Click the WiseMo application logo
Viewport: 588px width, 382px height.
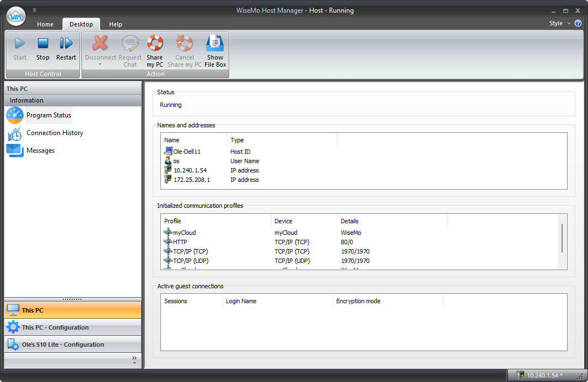[16, 16]
